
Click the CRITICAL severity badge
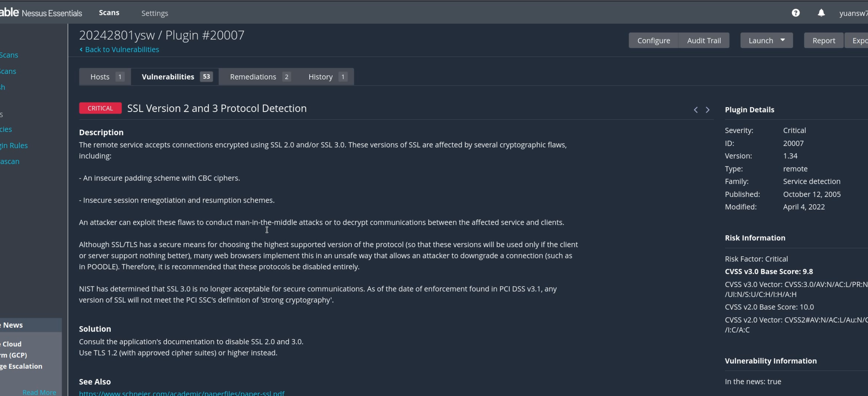point(100,108)
